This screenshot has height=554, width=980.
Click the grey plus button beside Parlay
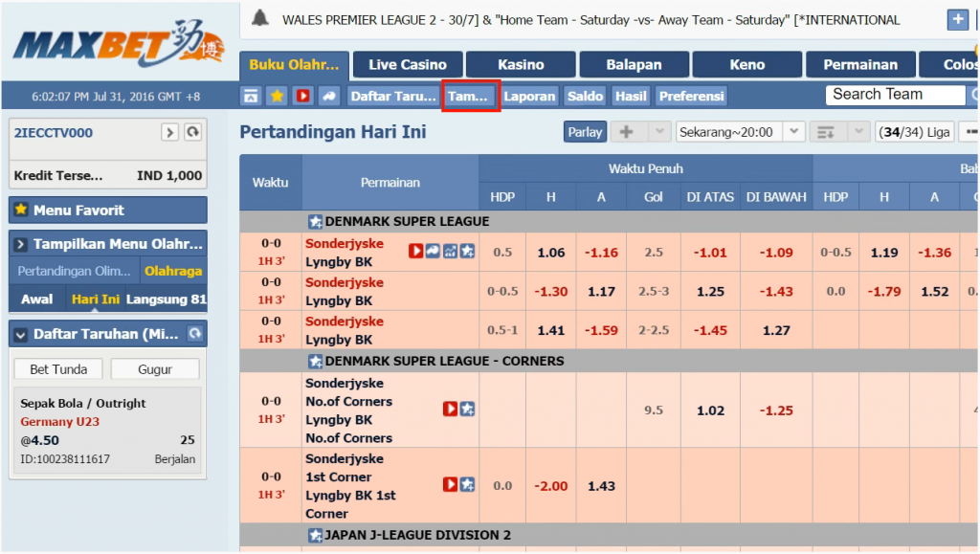(x=626, y=132)
